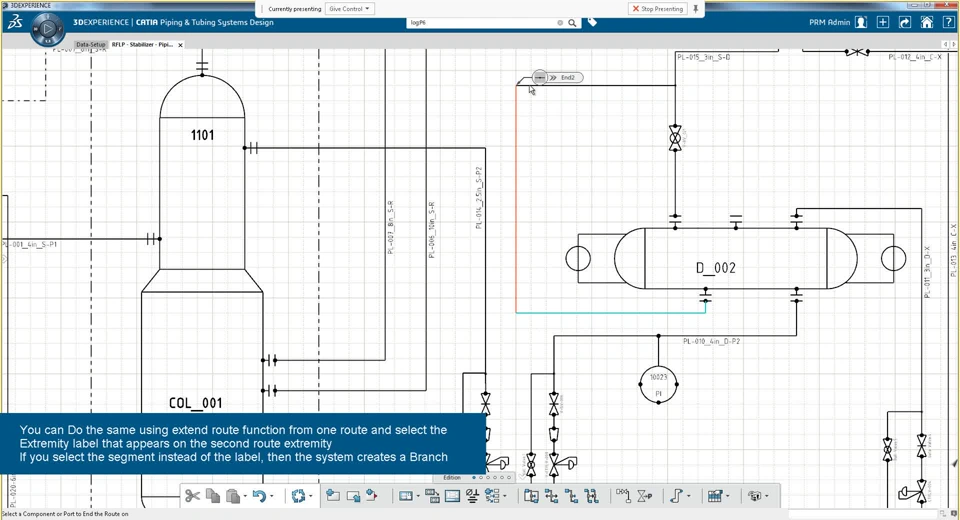960x520 pixels.
Task: Click the table grid toolbar icon
Action: [x=714, y=496]
